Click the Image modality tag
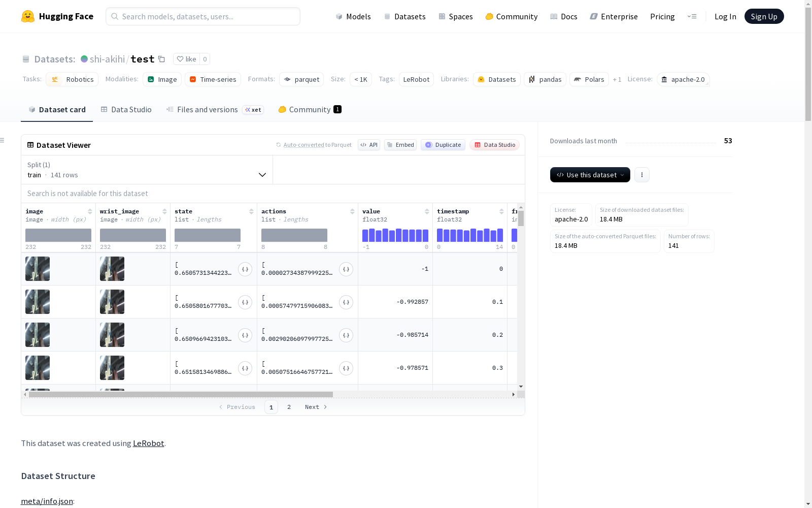812x508 pixels. pyautogui.click(x=162, y=79)
